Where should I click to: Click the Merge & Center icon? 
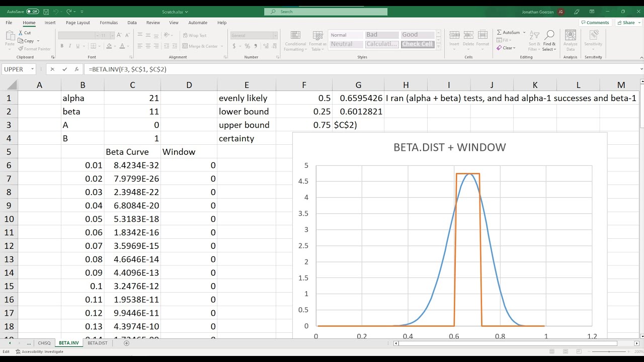(x=186, y=46)
